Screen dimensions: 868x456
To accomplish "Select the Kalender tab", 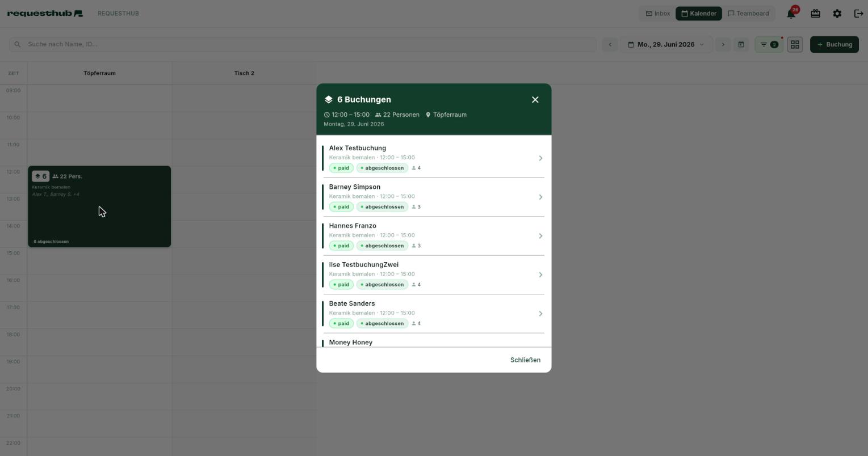I will (x=699, y=14).
